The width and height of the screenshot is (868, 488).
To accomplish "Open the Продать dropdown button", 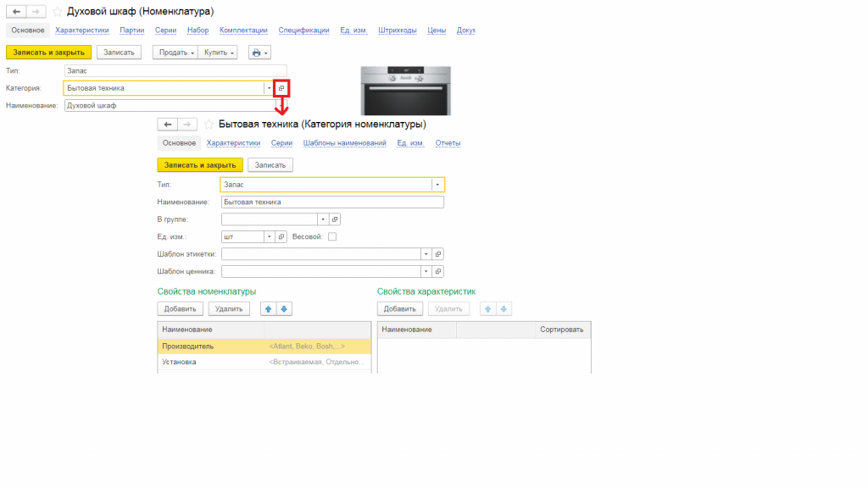I will [x=175, y=53].
